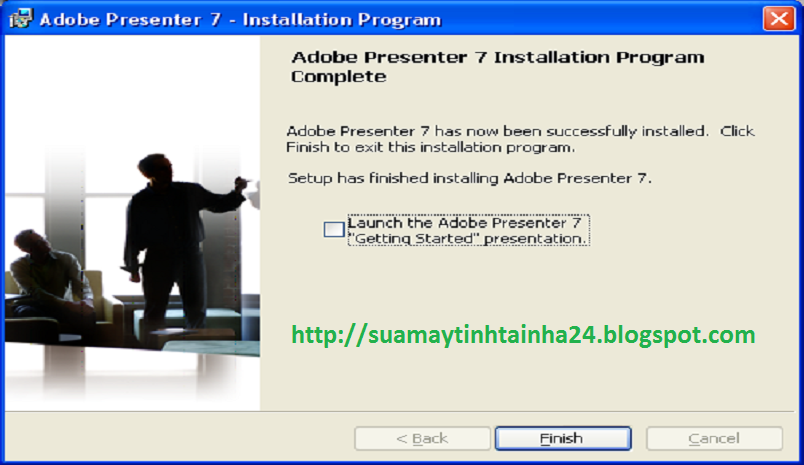Click the "successfully installed" message paragraph
The height and width of the screenshot is (465, 804).
(x=520, y=139)
